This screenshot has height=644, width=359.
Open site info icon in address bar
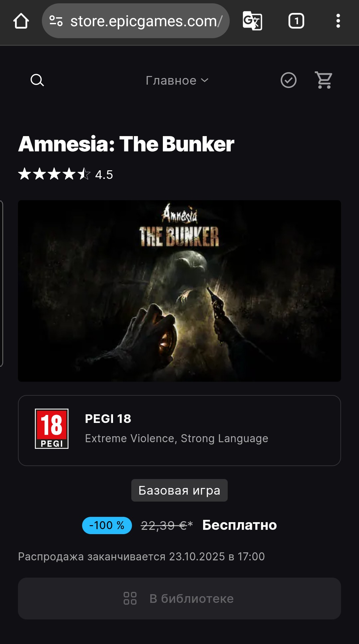click(x=56, y=21)
